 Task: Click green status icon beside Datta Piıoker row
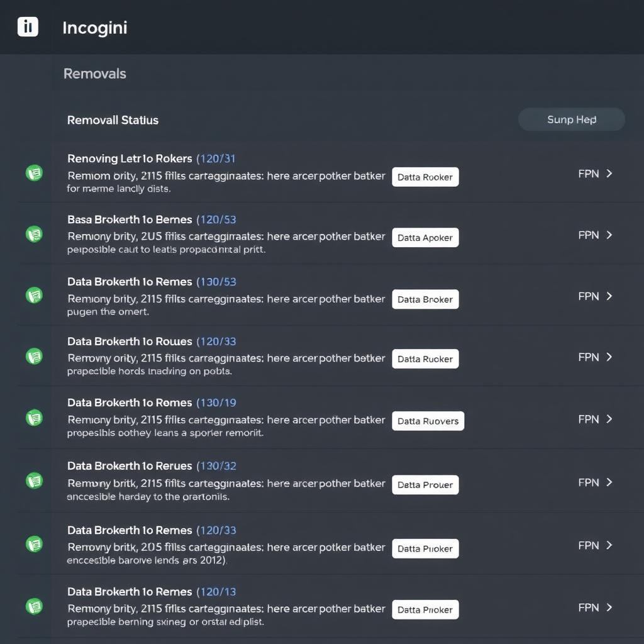[x=34, y=544]
